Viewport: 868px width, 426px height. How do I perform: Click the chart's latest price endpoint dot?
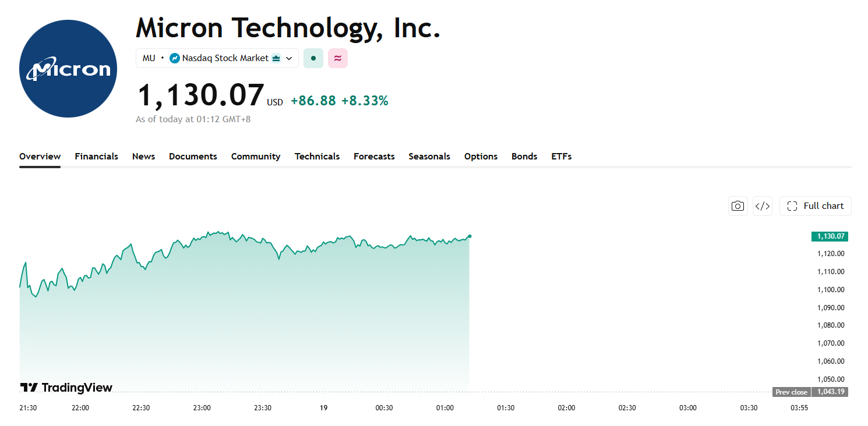point(470,236)
